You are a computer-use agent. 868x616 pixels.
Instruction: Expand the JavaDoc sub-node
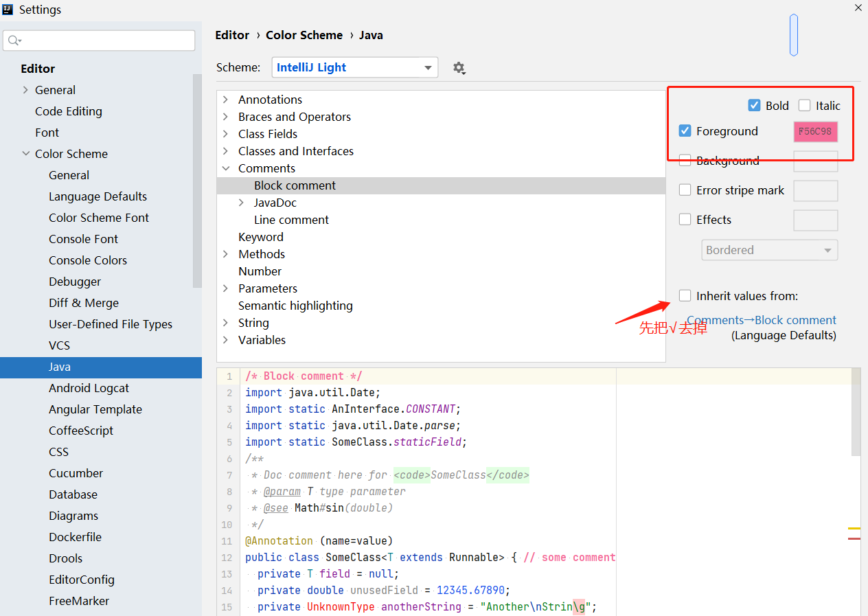[x=241, y=203]
